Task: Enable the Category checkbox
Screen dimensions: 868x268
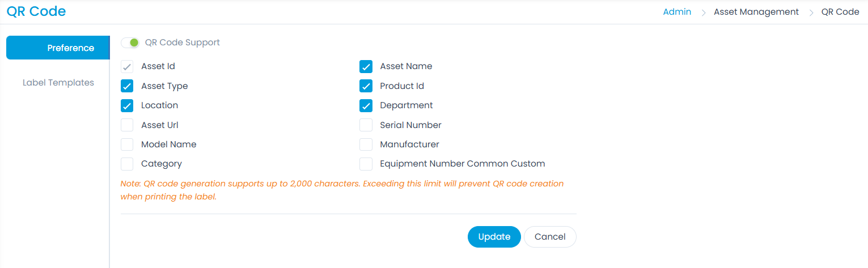Action: [x=127, y=164]
